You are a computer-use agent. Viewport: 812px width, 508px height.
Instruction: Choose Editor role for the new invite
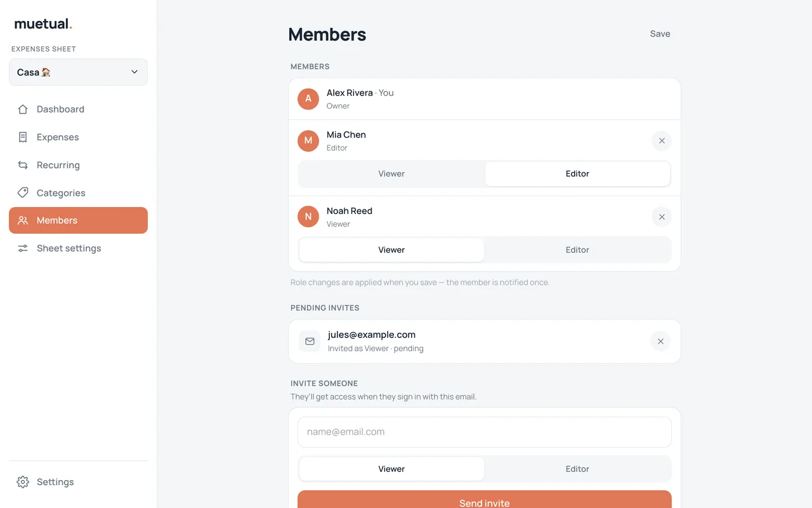click(577, 469)
